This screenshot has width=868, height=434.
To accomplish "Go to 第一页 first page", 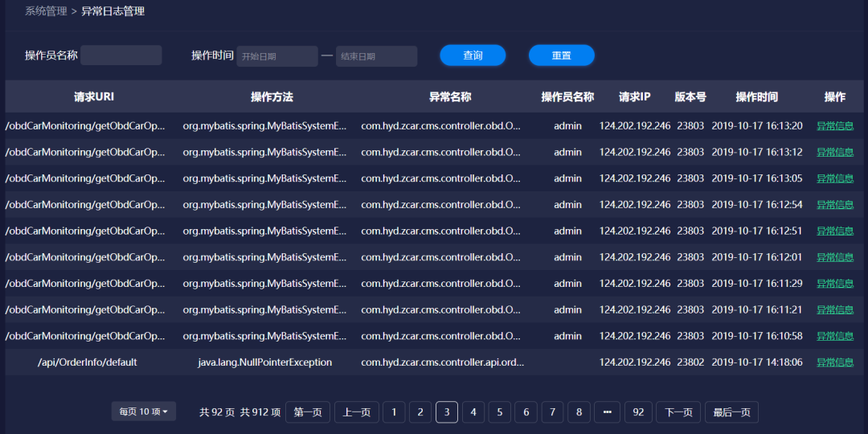I will (308, 412).
